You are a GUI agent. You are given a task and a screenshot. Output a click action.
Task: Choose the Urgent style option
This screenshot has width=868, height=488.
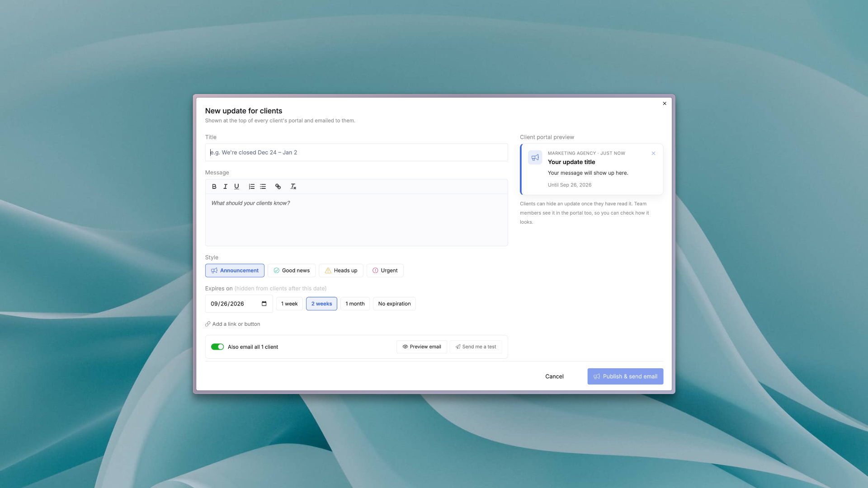[x=385, y=271]
